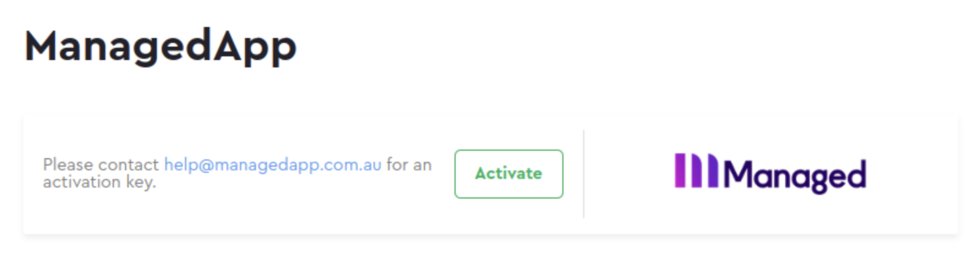Click the letter 'M' in Managed wordmark
The image size is (980, 266).
point(738,173)
